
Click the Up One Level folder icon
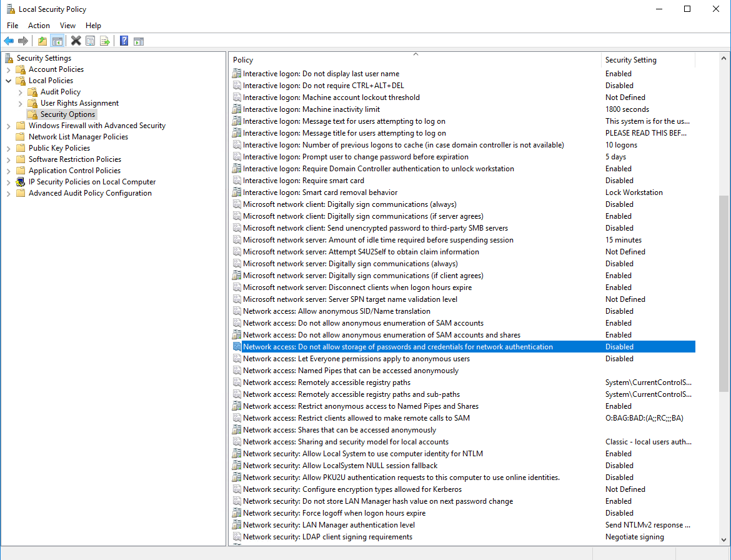(x=42, y=41)
